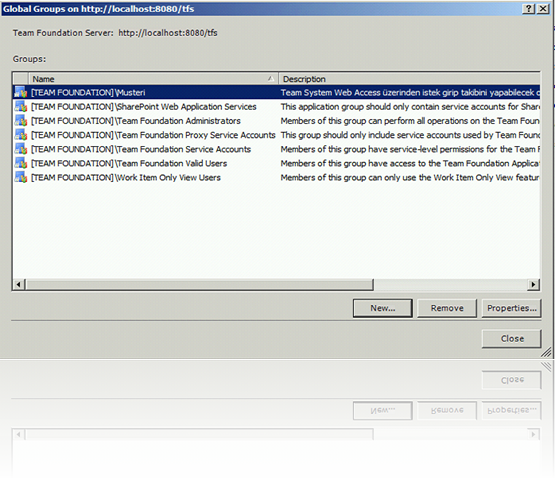Sort groups by the Name column header
Screen dimensions: 555x478
(153, 79)
